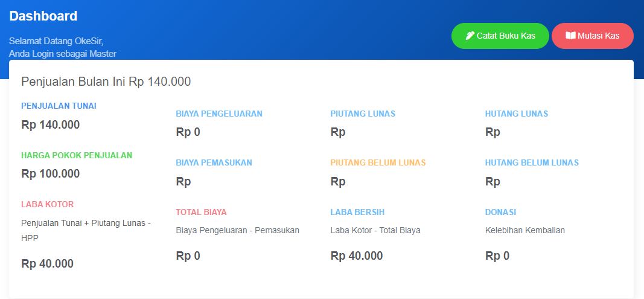Select the orange PIUTANG BELUM LUNAS label
Screen dimensions: 644x299
[x=378, y=162]
